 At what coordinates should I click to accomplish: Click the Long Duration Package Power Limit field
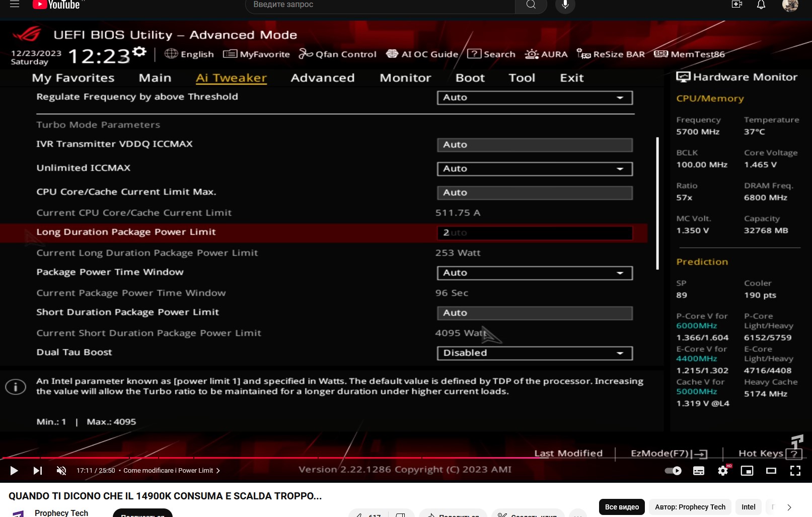click(x=535, y=233)
